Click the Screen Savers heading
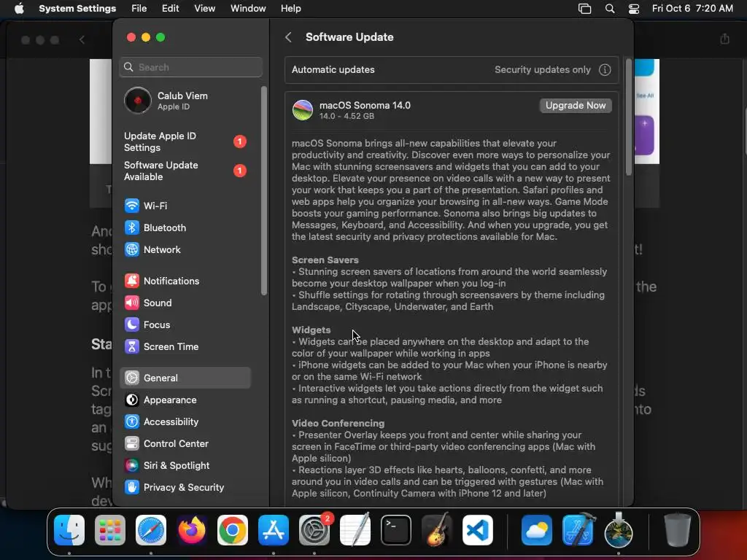 point(325,260)
